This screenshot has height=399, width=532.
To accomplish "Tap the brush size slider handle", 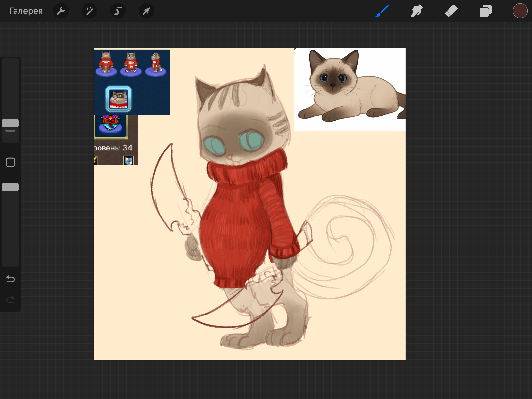I will coord(10,123).
